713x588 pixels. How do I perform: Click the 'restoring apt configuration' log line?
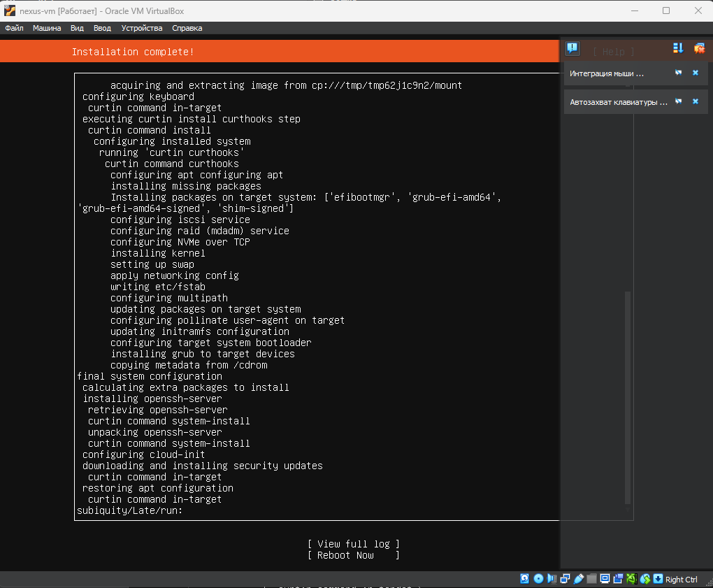point(158,488)
